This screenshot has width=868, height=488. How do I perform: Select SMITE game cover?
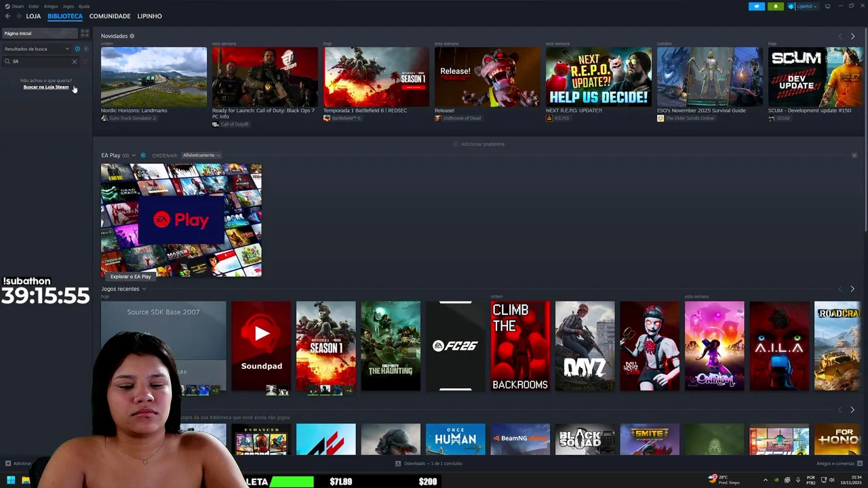[x=650, y=439]
